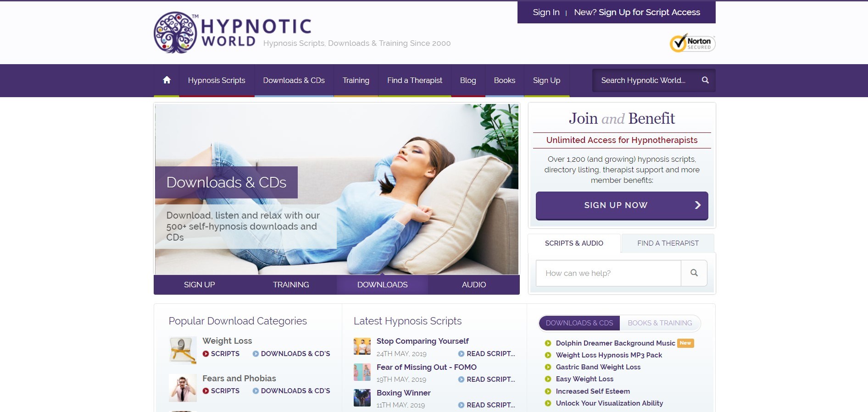This screenshot has width=868, height=412.
Task: Click the Norton Secured badge
Action: tap(692, 43)
